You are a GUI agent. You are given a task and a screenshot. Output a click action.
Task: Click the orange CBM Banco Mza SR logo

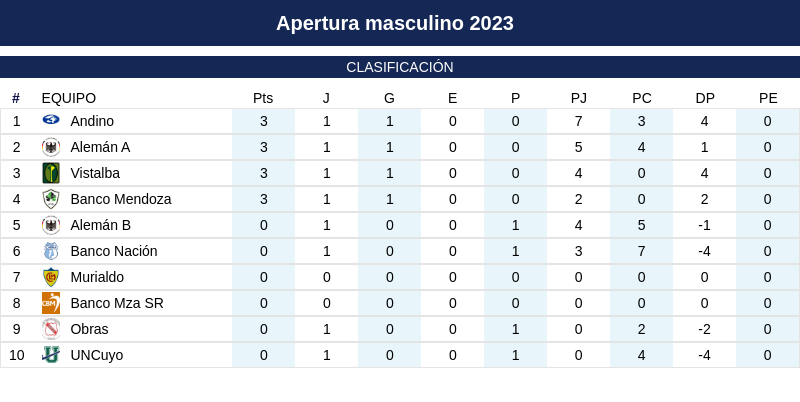click(x=51, y=303)
